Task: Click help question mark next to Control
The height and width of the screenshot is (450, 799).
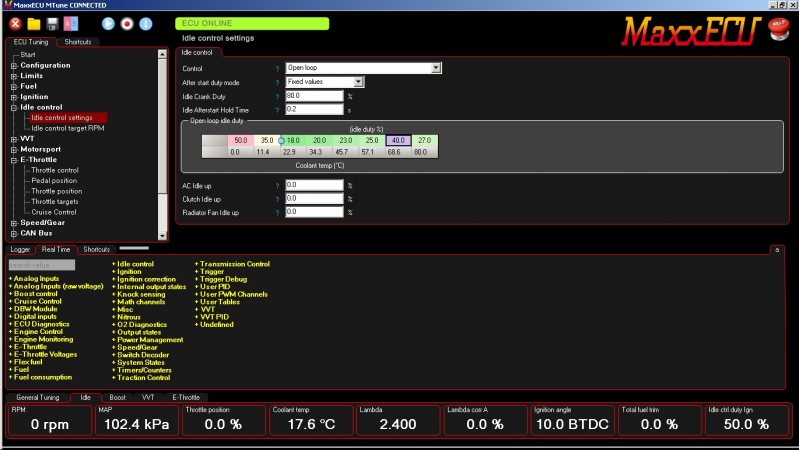Action: (x=278, y=68)
